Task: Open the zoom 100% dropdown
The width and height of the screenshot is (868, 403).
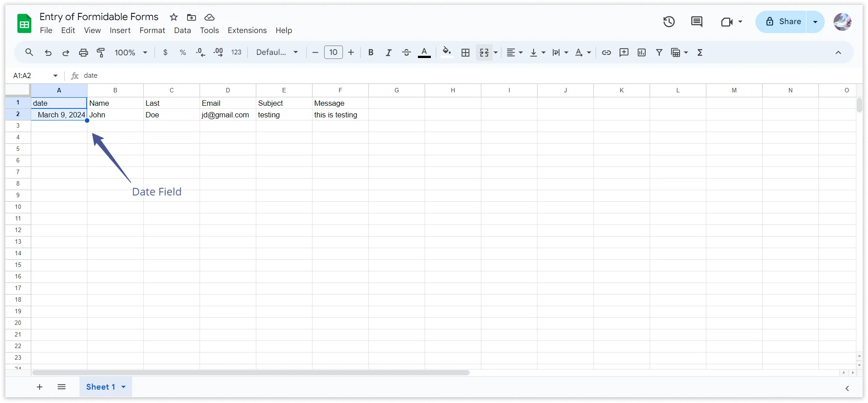Action: 131,53
